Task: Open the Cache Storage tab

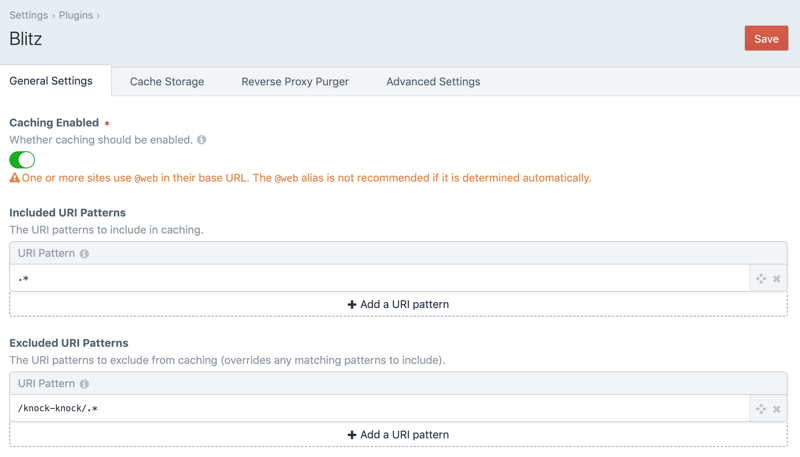Action: 167,82
